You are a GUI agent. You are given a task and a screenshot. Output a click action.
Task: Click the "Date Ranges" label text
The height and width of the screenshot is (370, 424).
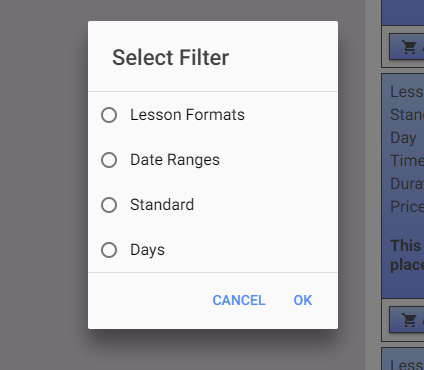[175, 160]
